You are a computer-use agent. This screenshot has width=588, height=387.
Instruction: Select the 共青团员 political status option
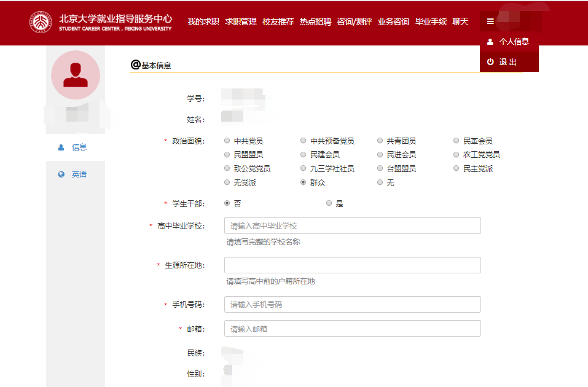[380, 141]
